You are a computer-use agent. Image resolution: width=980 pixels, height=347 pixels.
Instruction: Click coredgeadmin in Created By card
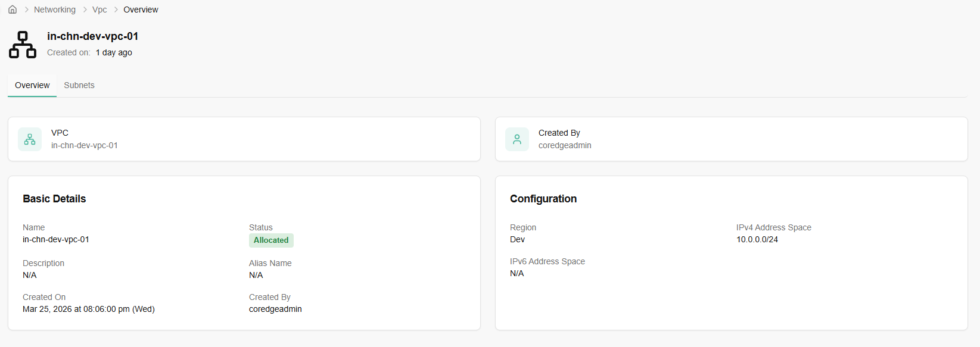565,145
